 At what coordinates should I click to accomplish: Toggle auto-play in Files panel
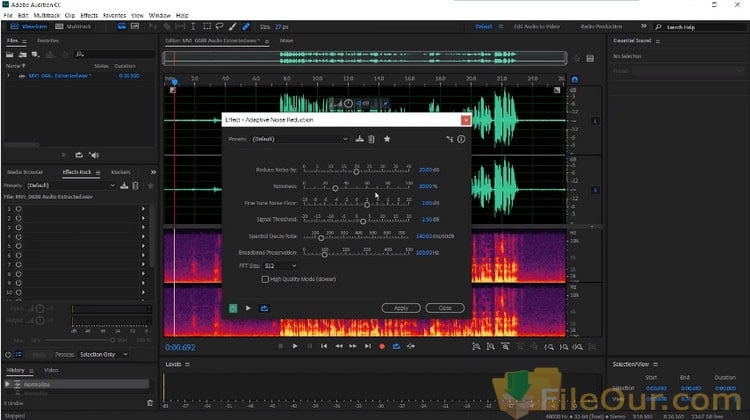[94, 155]
